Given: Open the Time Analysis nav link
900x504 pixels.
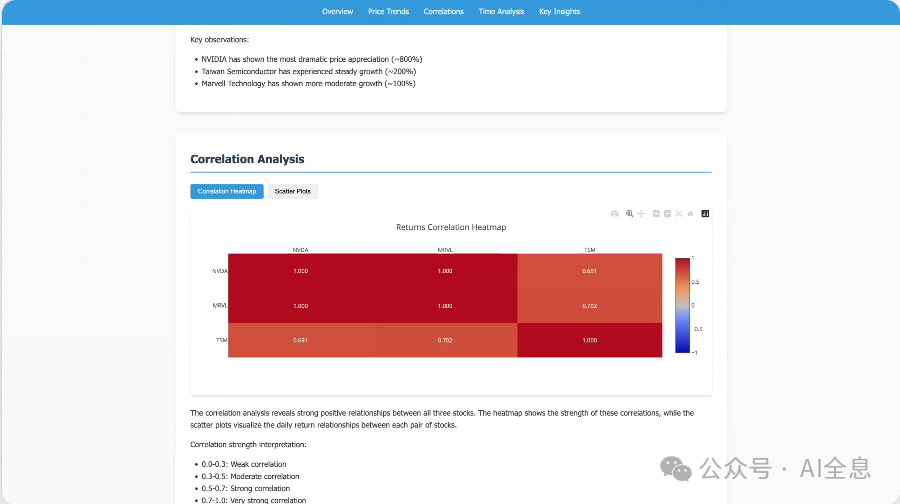Looking at the screenshot, I should [x=501, y=11].
